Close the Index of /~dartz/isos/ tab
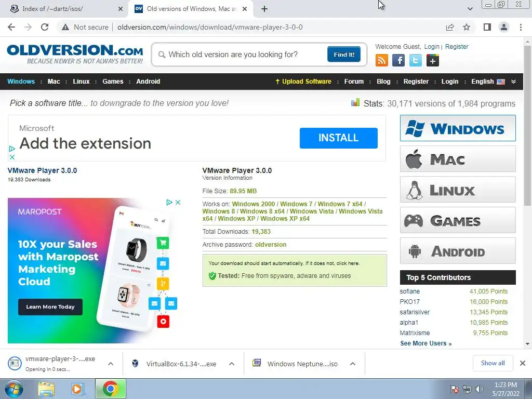 (121, 9)
